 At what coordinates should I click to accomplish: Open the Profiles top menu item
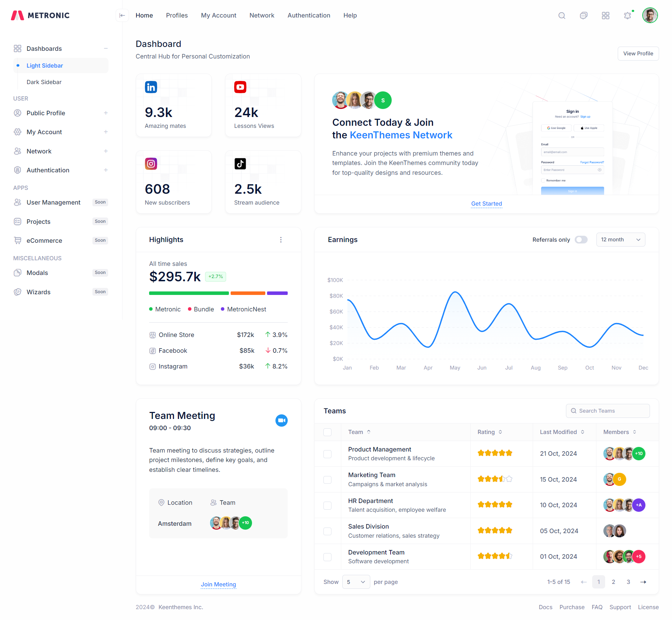(x=177, y=15)
